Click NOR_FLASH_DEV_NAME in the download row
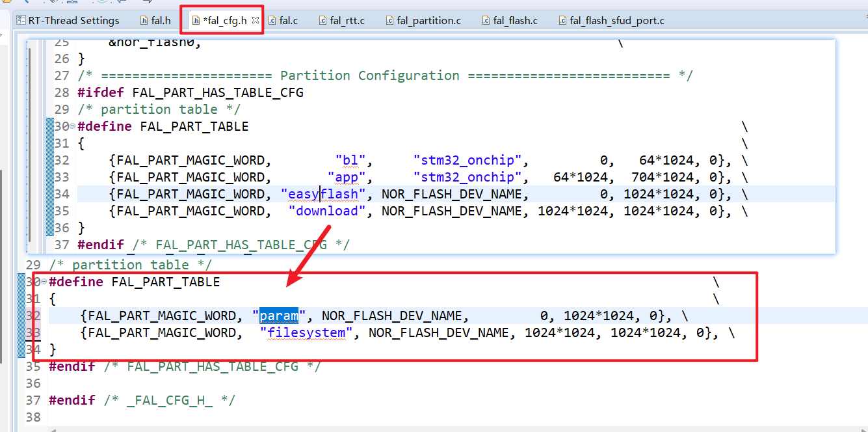This screenshot has height=432, width=868. click(452, 211)
